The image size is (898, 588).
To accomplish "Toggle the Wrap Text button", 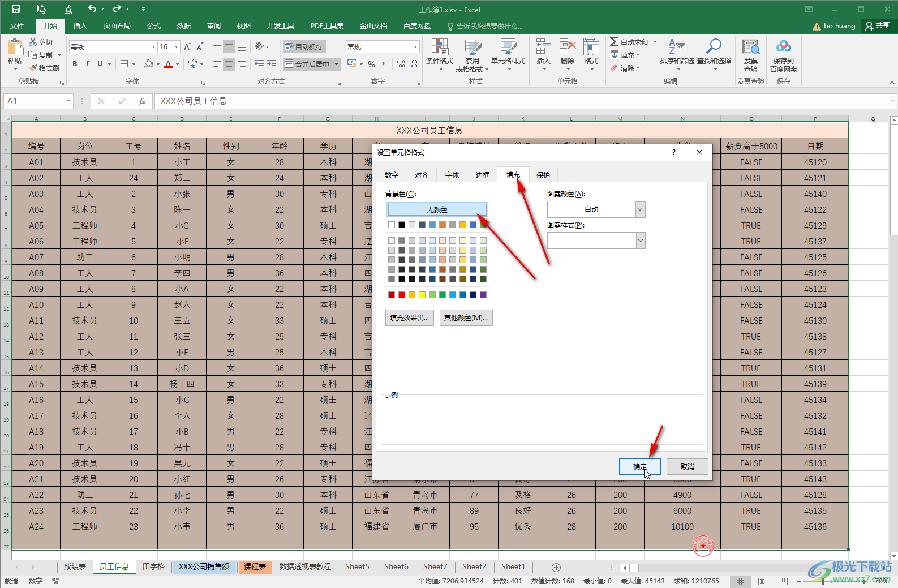I will (x=303, y=46).
